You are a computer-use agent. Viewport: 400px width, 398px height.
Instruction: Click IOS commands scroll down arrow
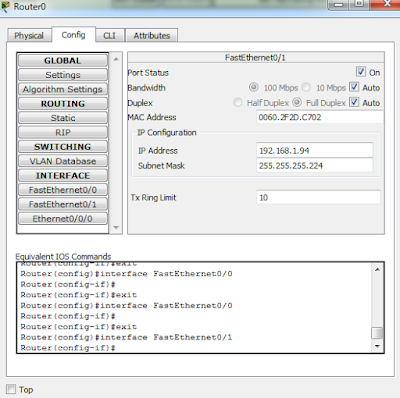tap(377, 346)
